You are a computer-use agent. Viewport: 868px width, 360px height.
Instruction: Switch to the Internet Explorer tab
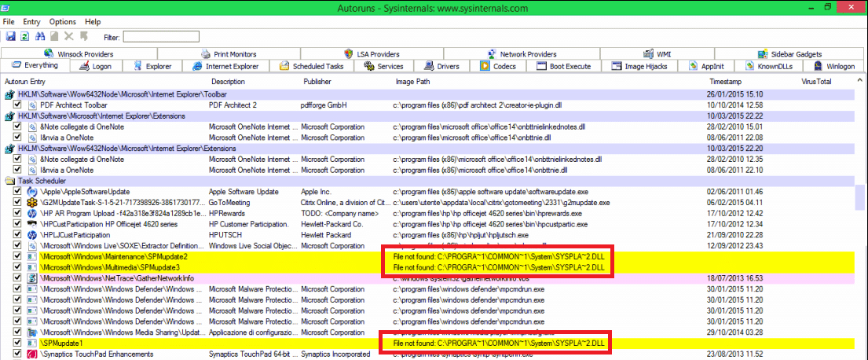coord(226,67)
